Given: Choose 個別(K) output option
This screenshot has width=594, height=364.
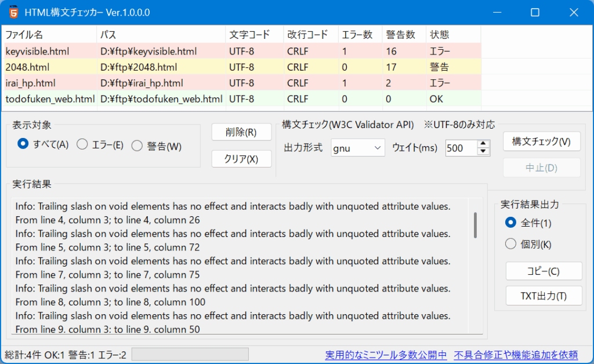Looking at the screenshot, I should tap(510, 244).
